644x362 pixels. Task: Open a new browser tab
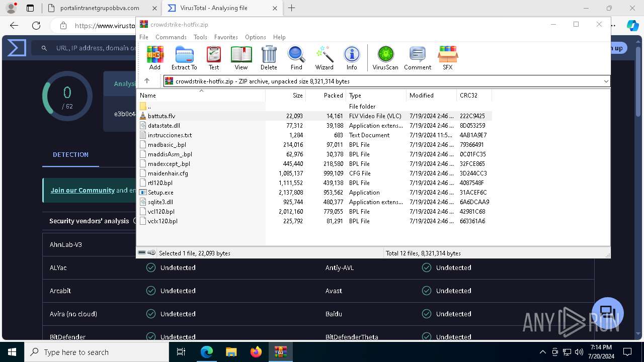point(291,8)
